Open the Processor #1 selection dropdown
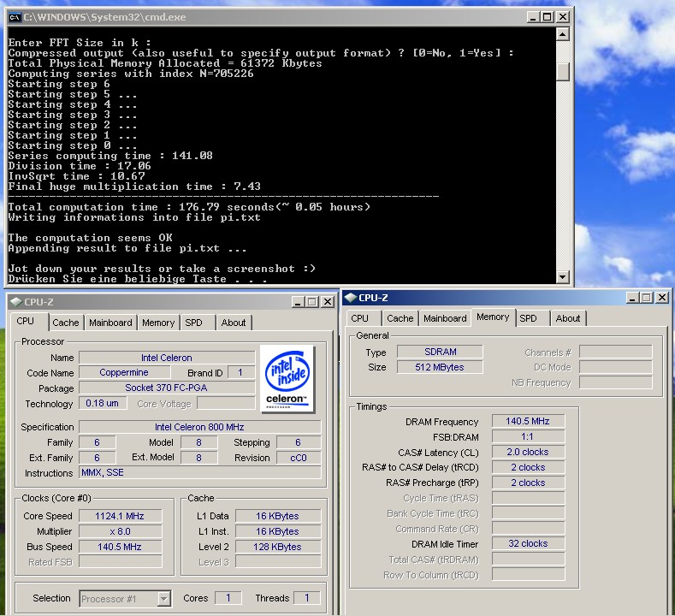The width and height of the screenshot is (675, 616). pos(163,598)
